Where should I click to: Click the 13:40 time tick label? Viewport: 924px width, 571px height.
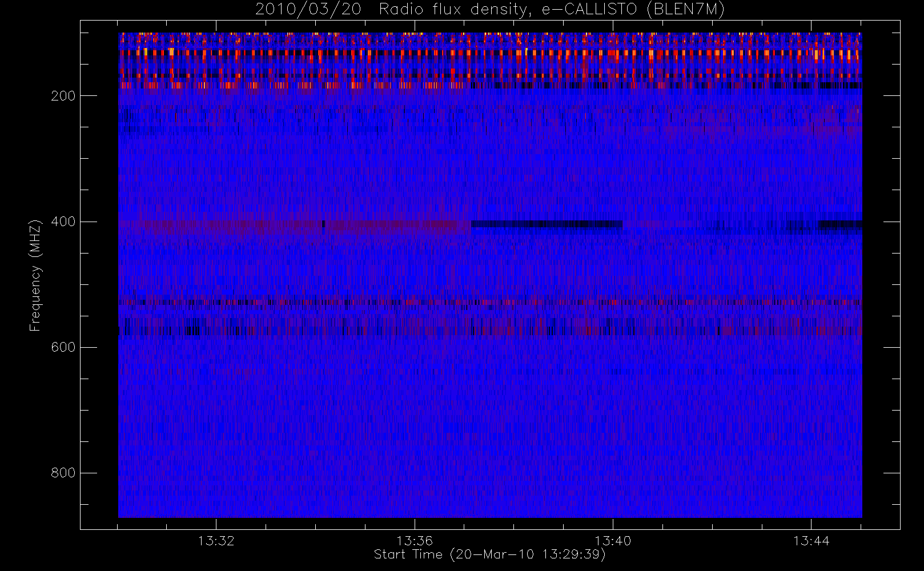(613, 541)
